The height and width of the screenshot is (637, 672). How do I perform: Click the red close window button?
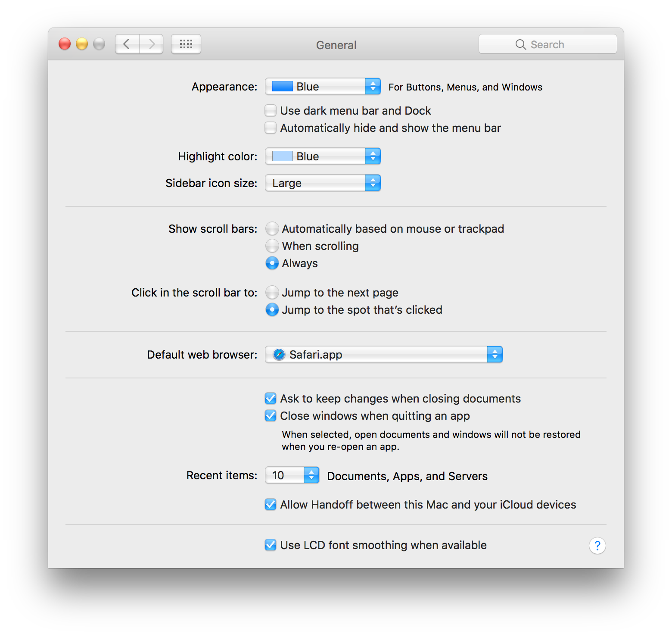pos(65,44)
